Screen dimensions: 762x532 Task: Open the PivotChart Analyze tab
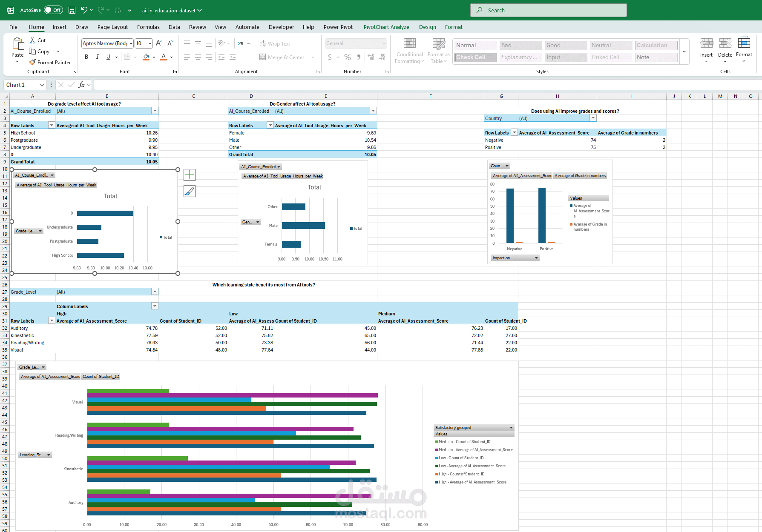point(386,27)
